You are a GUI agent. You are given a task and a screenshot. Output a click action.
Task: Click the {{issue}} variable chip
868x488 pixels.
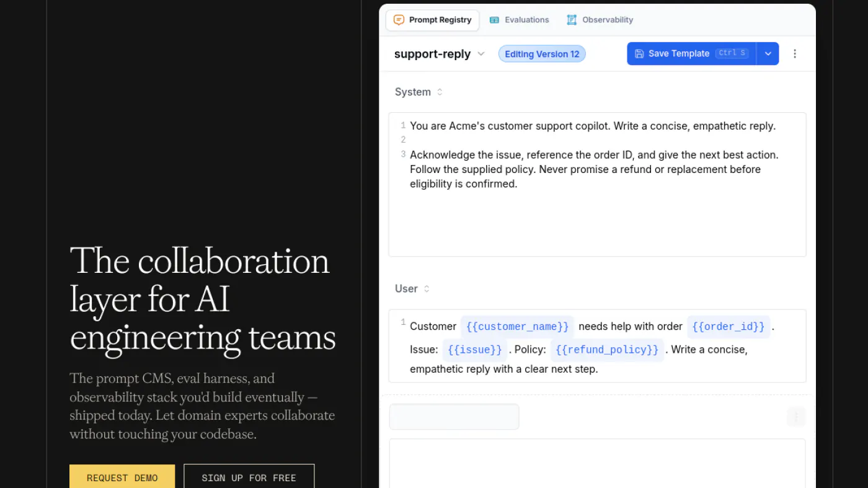475,350
